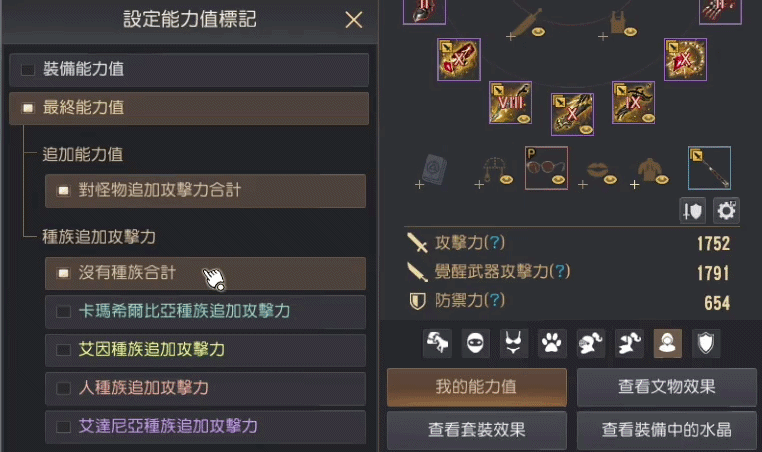Click the sword and shield icon

693,211
